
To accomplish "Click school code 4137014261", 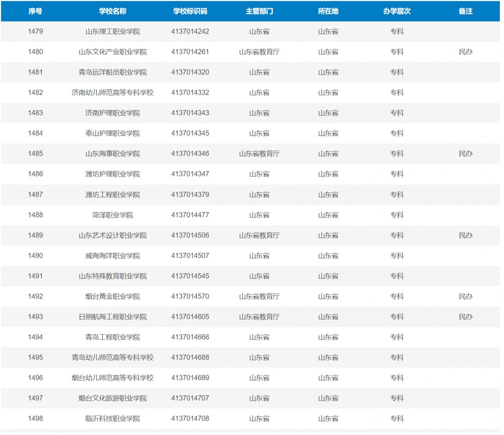I will pyautogui.click(x=190, y=52).
